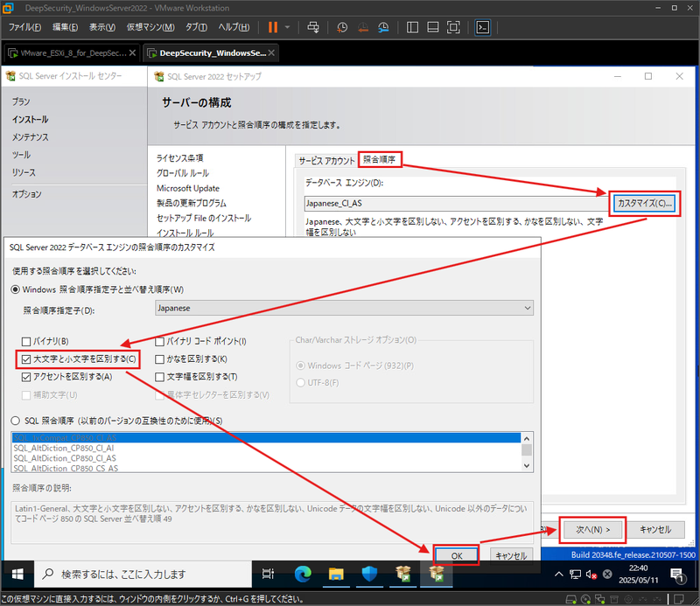Viewport: 700px width, 606px height.
Task: Open the Windows Start menu in the guest
Action: pyautogui.click(x=17, y=575)
